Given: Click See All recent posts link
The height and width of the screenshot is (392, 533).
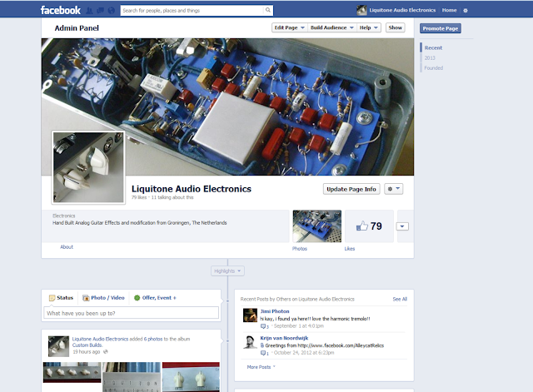Looking at the screenshot, I should tap(400, 300).
